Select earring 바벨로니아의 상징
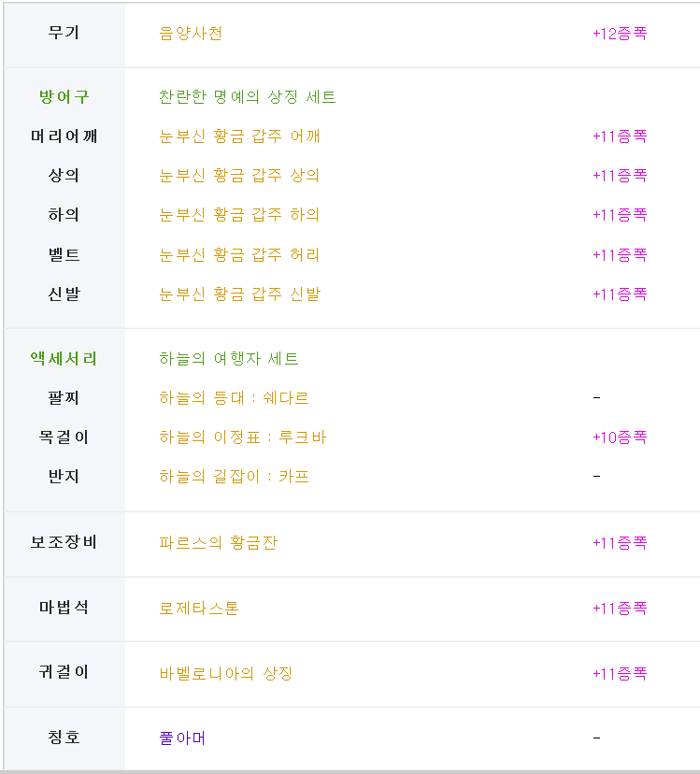 point(226,673)
